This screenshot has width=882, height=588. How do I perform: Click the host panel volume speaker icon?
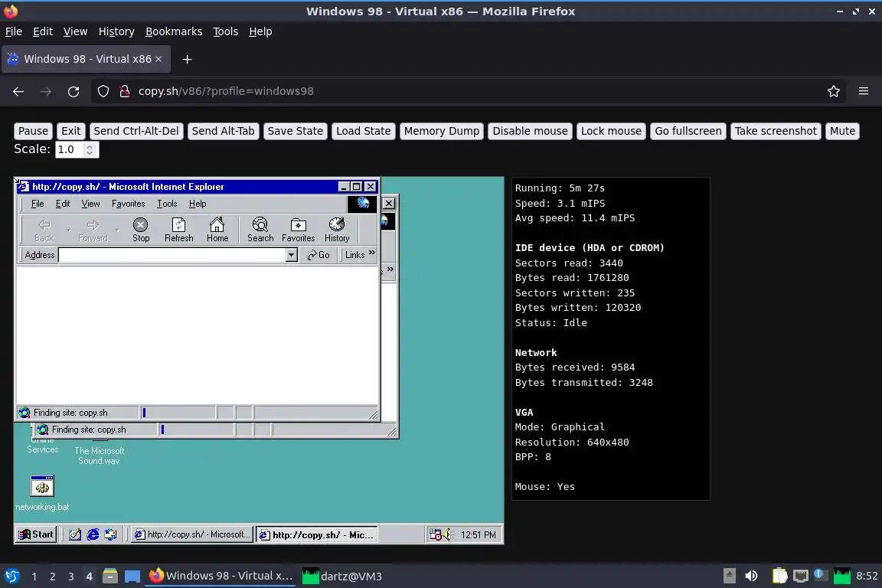[x=751, y=576]
